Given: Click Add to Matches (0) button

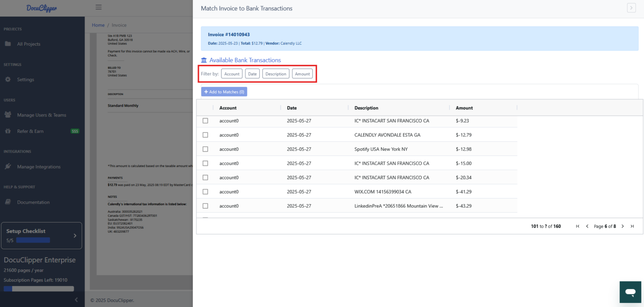Looking at the screenshot, I should 224,92.
